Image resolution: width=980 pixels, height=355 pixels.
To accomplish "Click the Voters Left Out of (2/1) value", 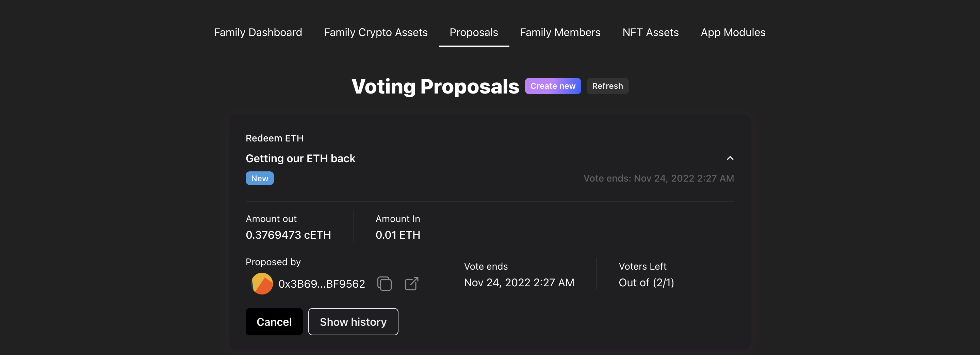I will pos(646,283).
